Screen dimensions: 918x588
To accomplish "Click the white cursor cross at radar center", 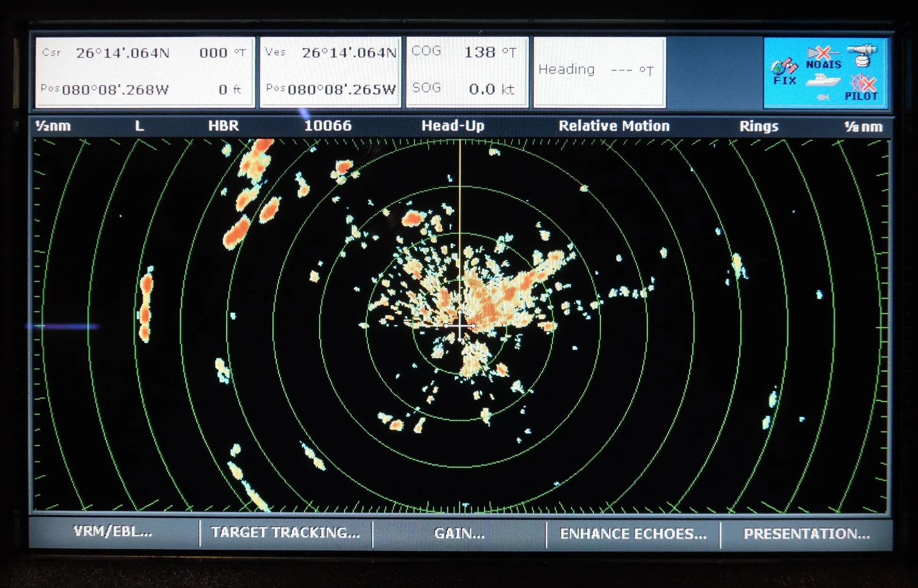I will coord(460,325).
